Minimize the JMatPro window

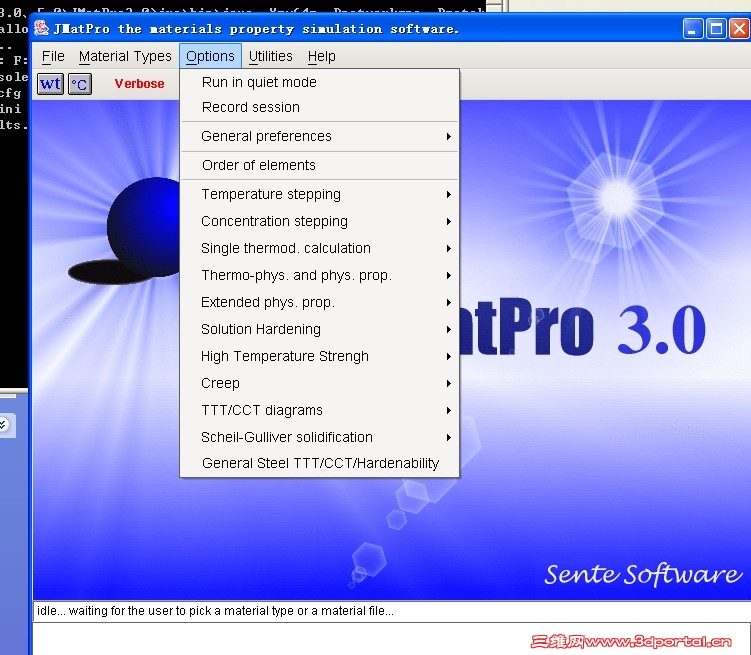693,29
